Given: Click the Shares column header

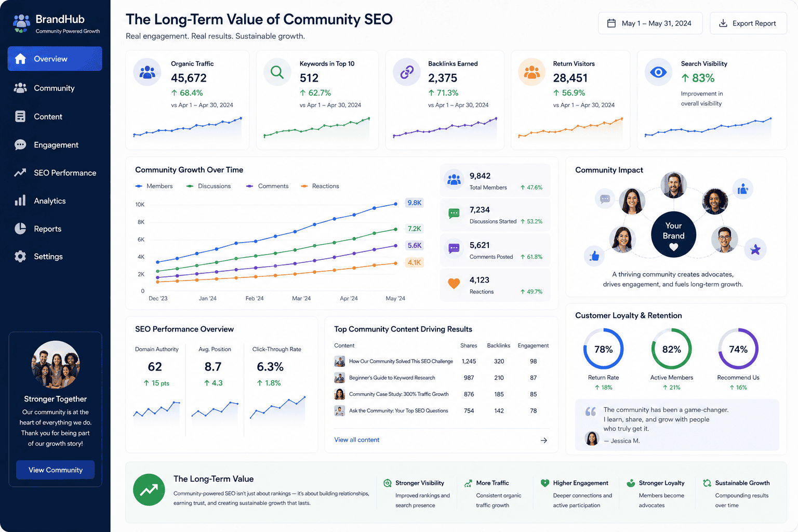Looking at the screenshot, I should [x=469, y=345].
